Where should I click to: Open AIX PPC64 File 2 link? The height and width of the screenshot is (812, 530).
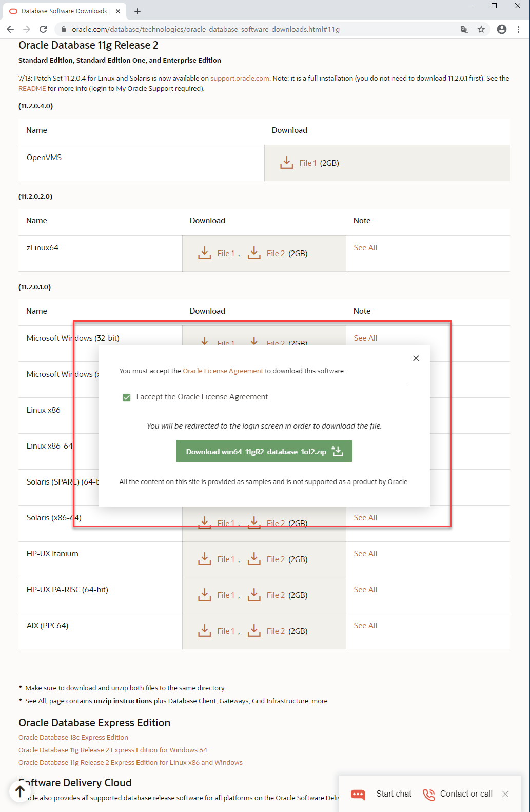click(276, 631)
